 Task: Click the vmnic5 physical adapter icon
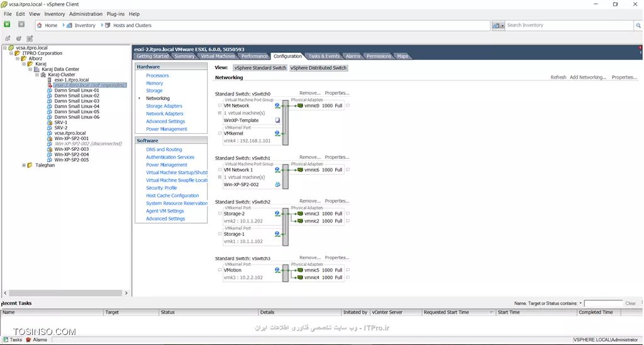[300, 270]
